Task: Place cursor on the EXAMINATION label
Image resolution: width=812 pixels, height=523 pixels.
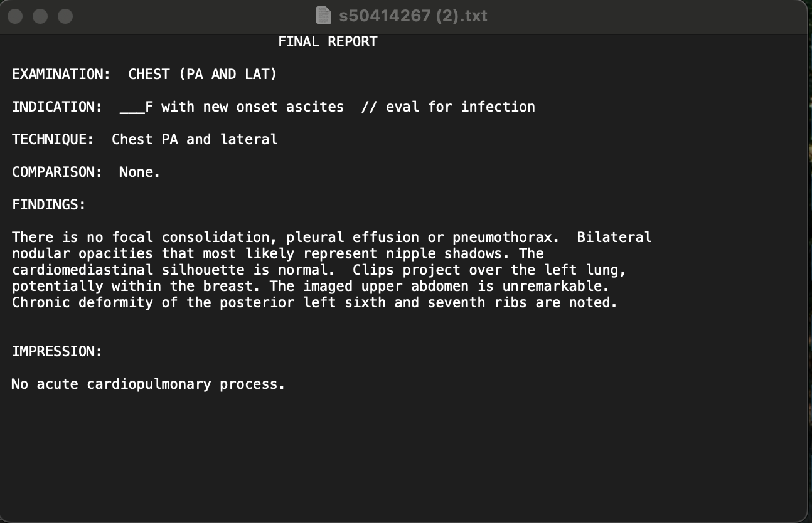Action: tap(61, 75)
